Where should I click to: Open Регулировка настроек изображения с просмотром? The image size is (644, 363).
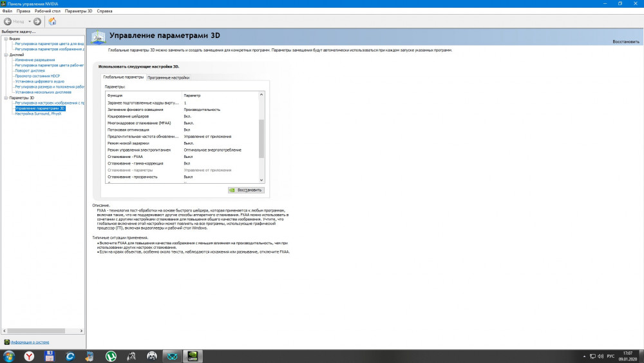coord(50,103)
